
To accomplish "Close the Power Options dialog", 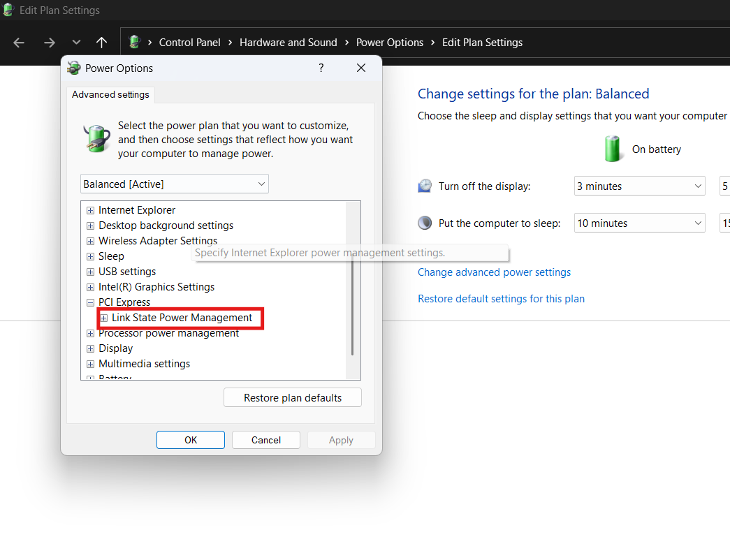I will (x=361, y=68).
